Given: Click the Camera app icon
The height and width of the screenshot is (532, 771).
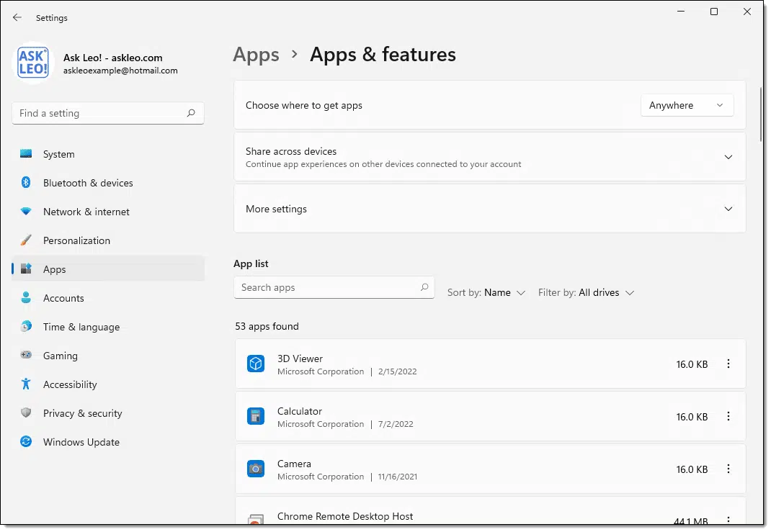Looking at the screenshot, I should point(256,469).
